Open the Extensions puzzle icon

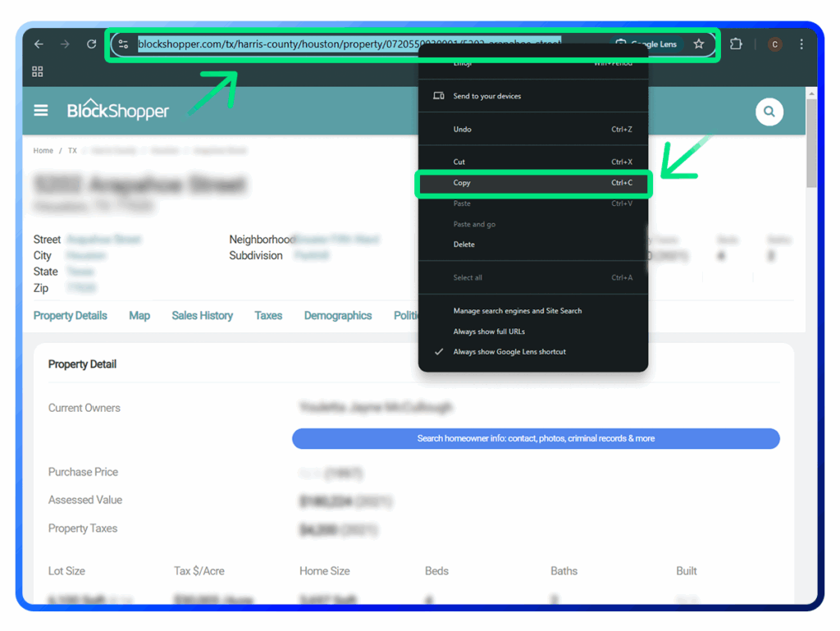tap(736, 44)
